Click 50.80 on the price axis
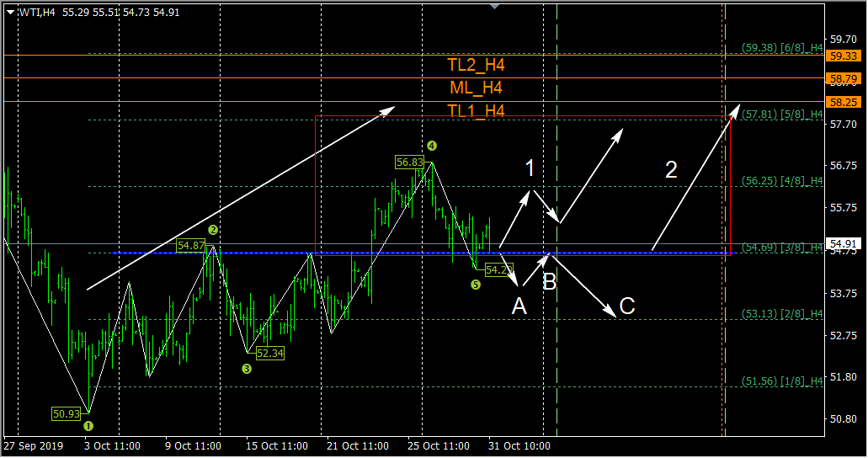Viewport: 868px width, 458px height. (843, 419)
